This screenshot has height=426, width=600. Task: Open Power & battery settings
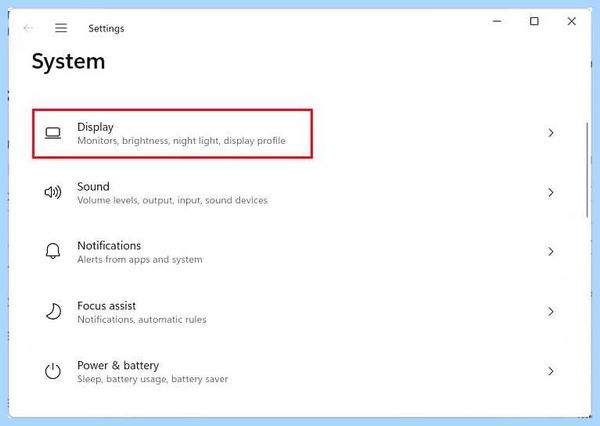(x=300, y=371)
